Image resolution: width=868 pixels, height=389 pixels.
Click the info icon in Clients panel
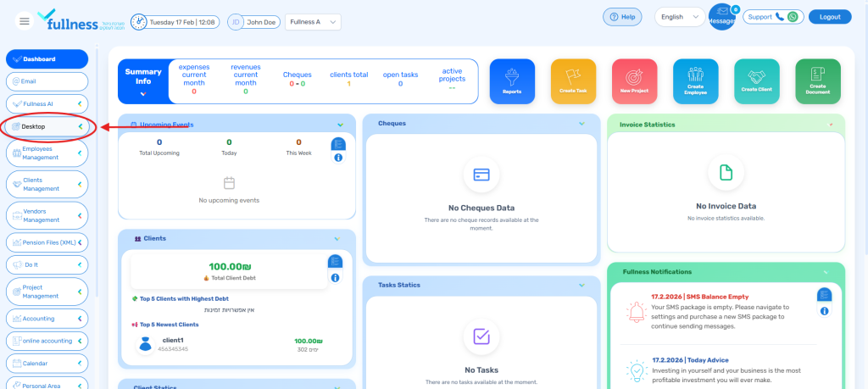[336, 277]
